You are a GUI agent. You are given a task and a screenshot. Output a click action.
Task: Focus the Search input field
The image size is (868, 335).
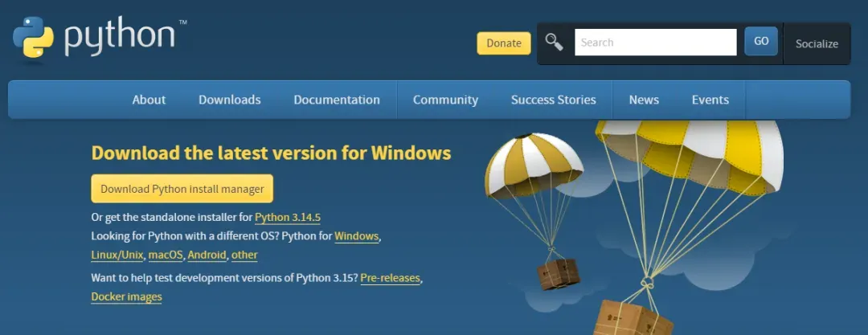point(656,42)
